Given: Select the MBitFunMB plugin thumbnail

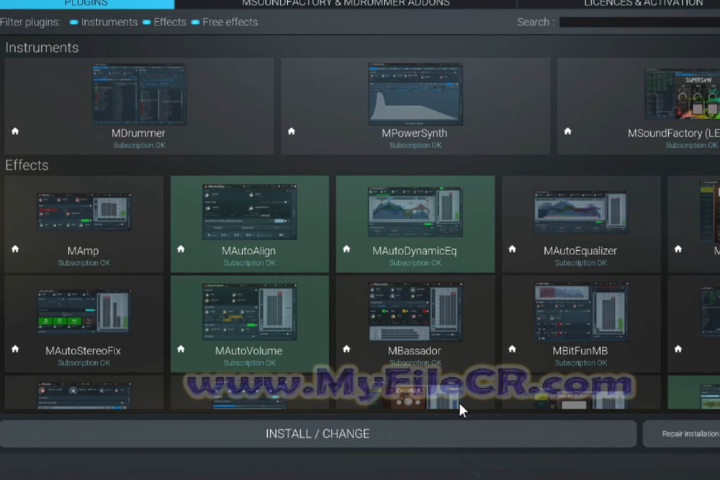Looking at the screenshot, I should point(581,311).
